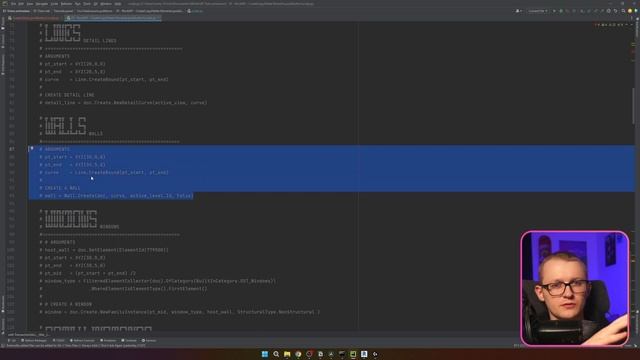Open the run configuration dropdown
The height and width of the screenshot is (360, 640).
pos(538,11)
